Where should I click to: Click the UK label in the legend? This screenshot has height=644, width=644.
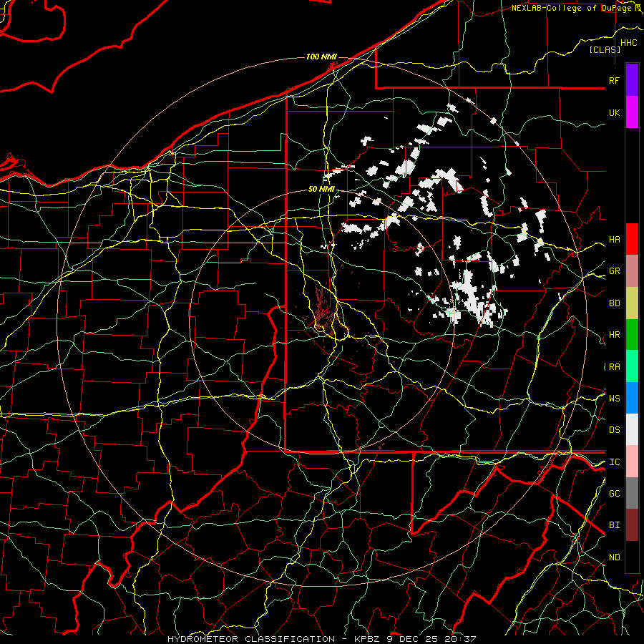614,112
